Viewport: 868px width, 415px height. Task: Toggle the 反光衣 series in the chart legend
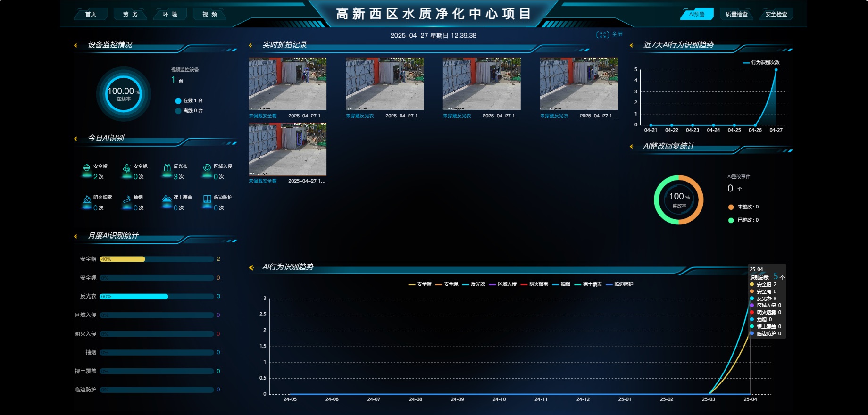point(474,284)
